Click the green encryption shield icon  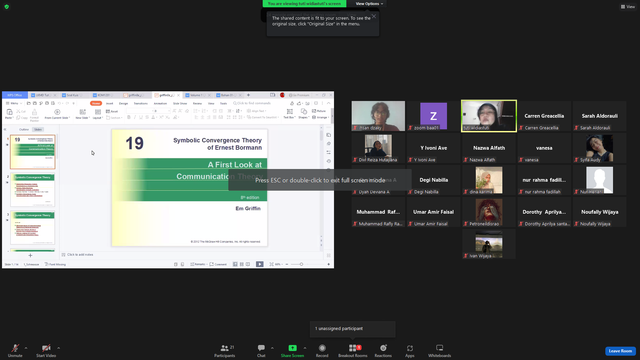7,7
